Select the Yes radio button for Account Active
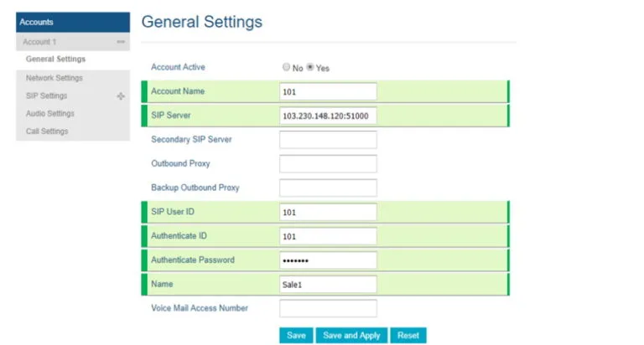644x345 pixels. point(310,67)
